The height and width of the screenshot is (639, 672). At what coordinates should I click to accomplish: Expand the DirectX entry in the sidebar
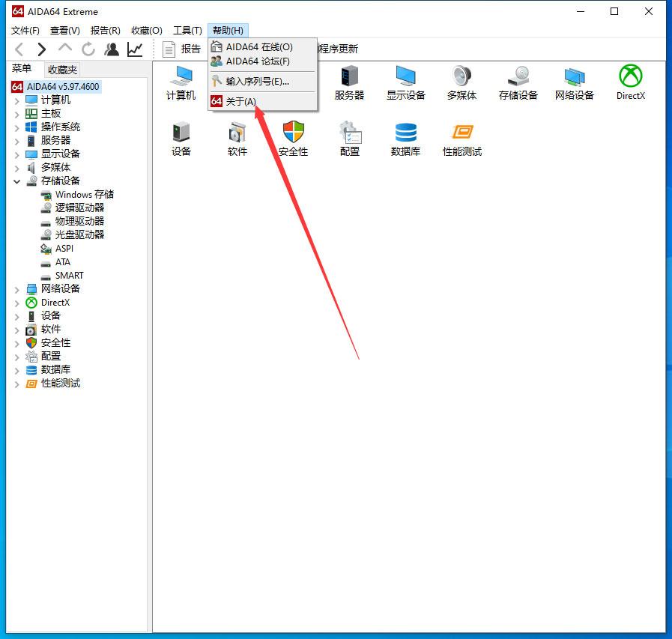[x=16, y=302]
